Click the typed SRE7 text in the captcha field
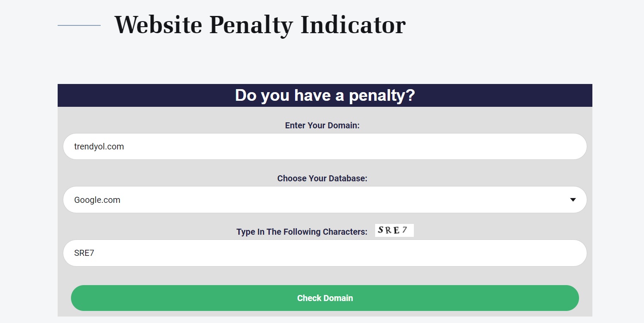The image size is (644, 323). (x=84, y=253)
